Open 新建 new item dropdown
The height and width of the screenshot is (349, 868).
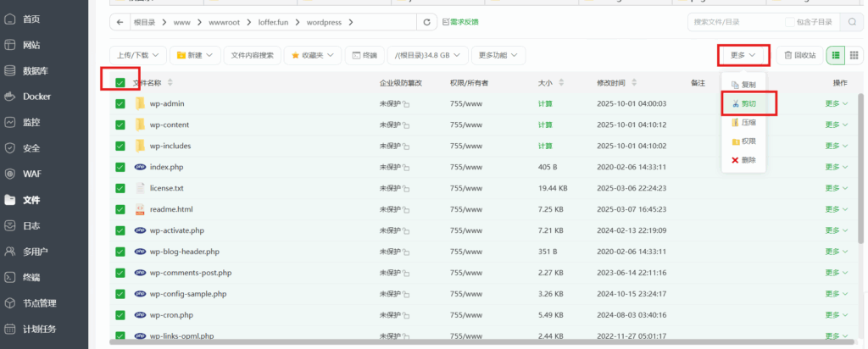click(195, 55)
